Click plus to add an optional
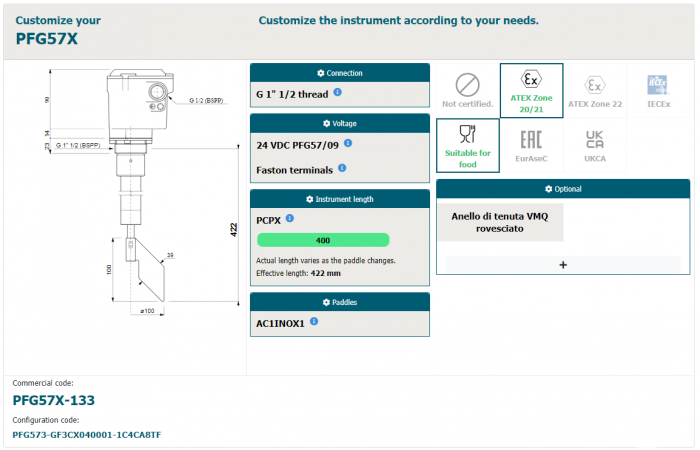700x450 pixels. tap(563, 265)
